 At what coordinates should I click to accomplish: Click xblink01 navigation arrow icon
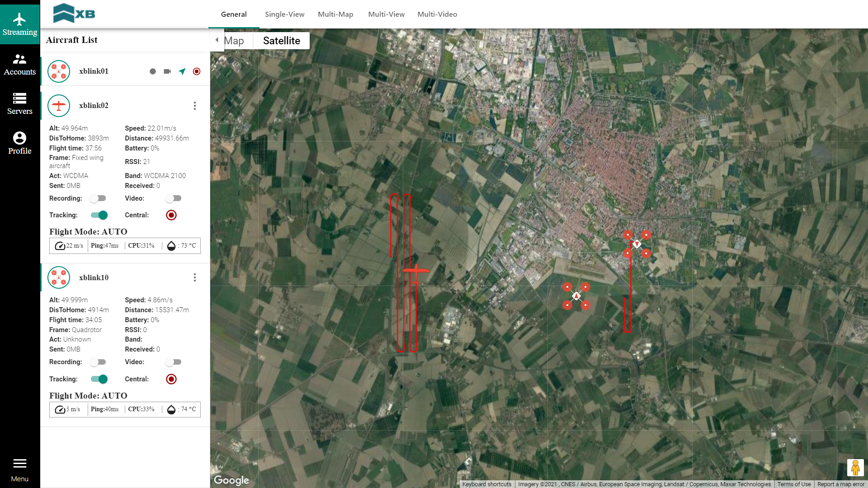182,71
